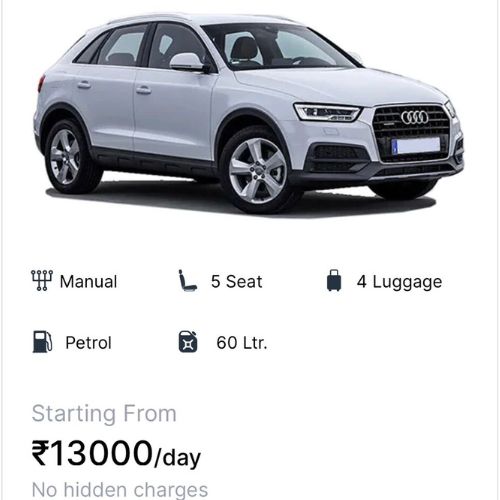
Task: Click the car's side mirror
Action: pos(188,62)
